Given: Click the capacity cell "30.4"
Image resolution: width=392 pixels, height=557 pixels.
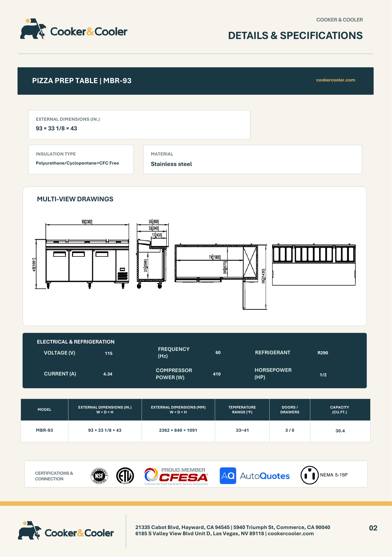Looking at the screenshot, I should coord(340,431).
